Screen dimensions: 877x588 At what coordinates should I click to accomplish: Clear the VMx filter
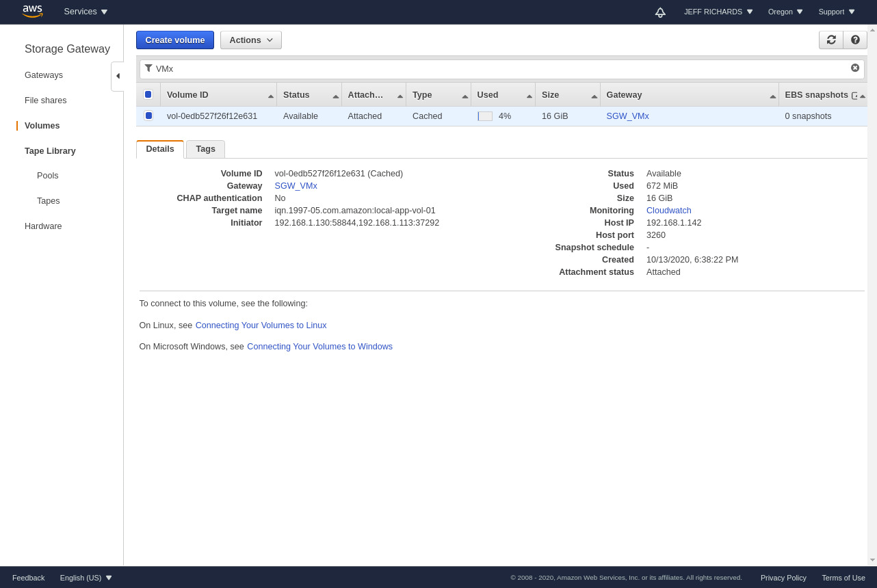[854, 68]
